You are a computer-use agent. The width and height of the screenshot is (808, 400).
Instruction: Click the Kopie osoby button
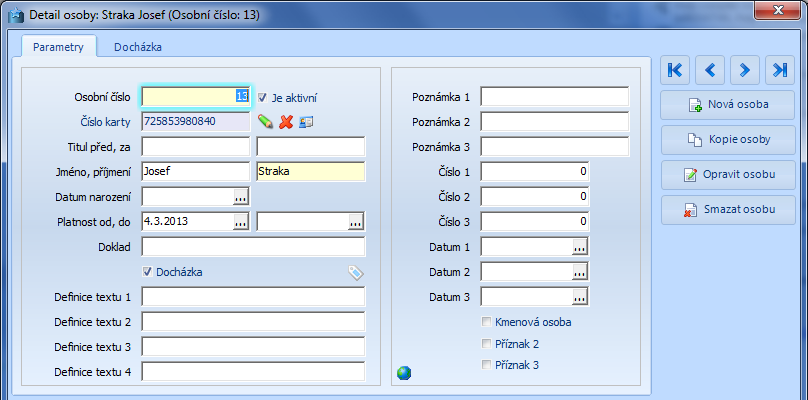click(x=728, y=140)
